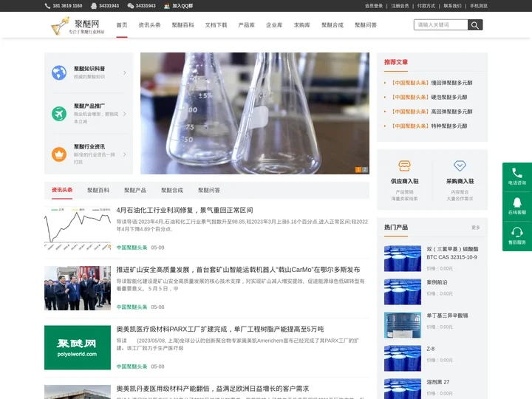Screen dimensions: 532x399
Task: Open the 聚醚合成 navigation menu item
Action: (332, 25)
